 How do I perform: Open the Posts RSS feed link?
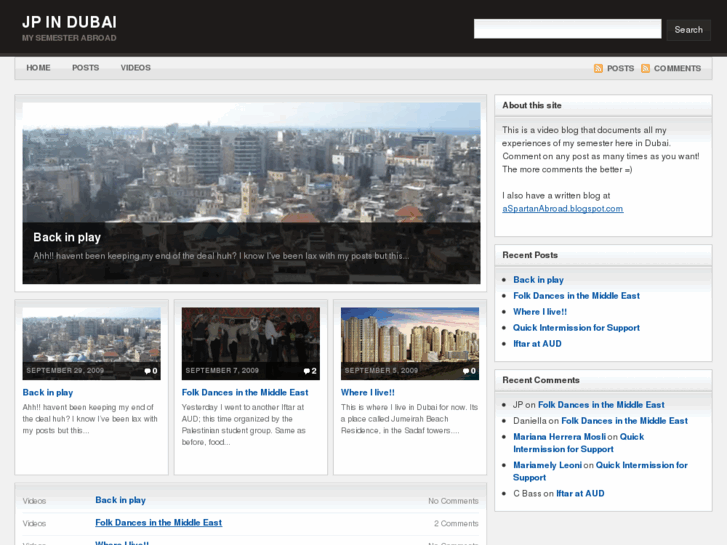[x=620, y=69]
